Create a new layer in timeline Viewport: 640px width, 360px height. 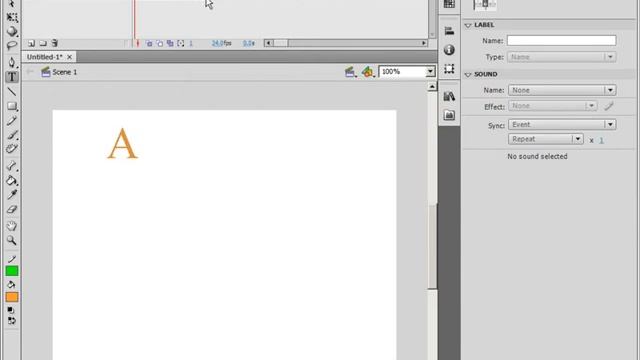pyautogui.click(x=31, y=43)
